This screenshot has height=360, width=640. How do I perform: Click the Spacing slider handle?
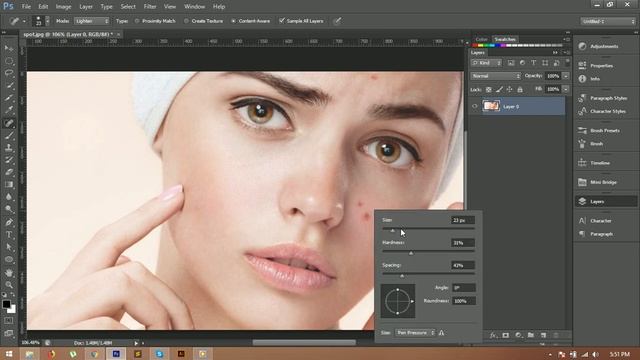[x=402, y=276]
